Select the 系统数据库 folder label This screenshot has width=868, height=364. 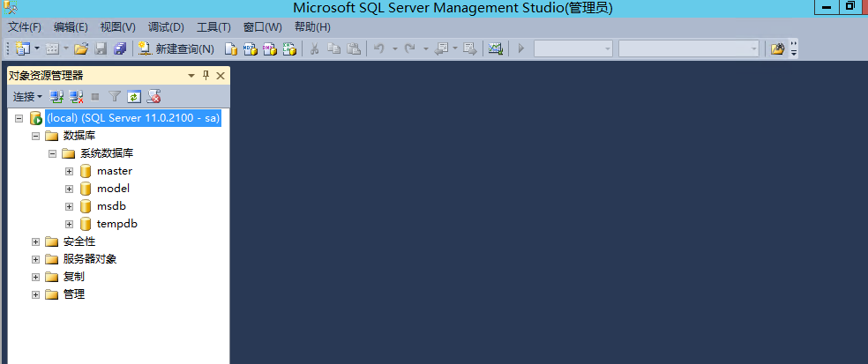point(107,153)
